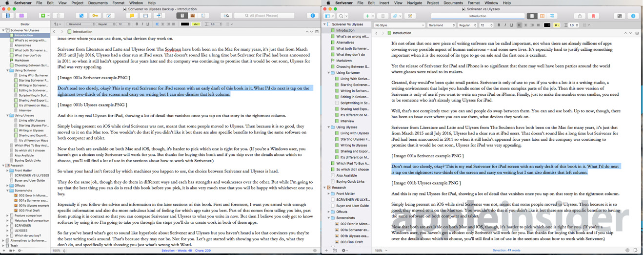Toggle Inspector info button in left window

click(313, 16)
